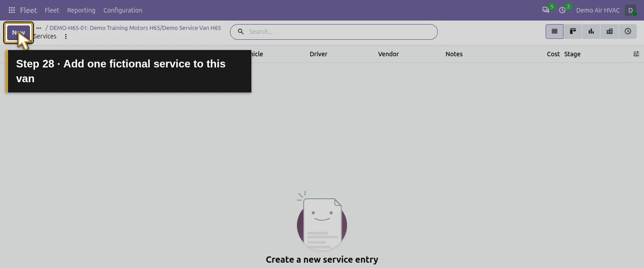This screenshot has height=268, width=644.
Task: Open the Configuration menu
Action: pyautogui.click(x=123, y=10)
